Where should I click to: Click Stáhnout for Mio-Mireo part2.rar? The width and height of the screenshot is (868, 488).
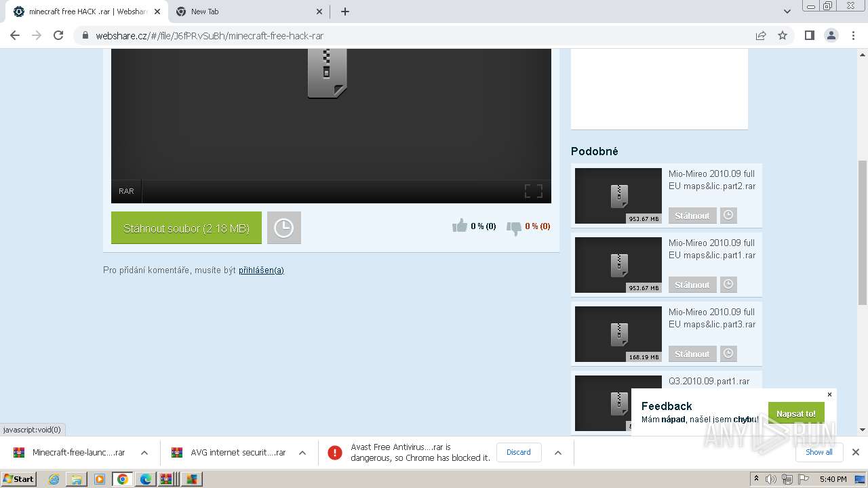[692, 216]
